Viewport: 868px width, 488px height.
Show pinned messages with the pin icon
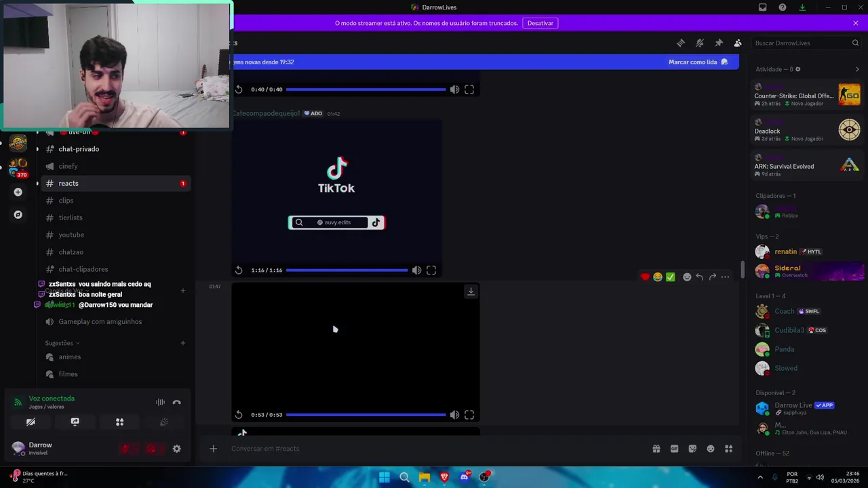point(719,43)
